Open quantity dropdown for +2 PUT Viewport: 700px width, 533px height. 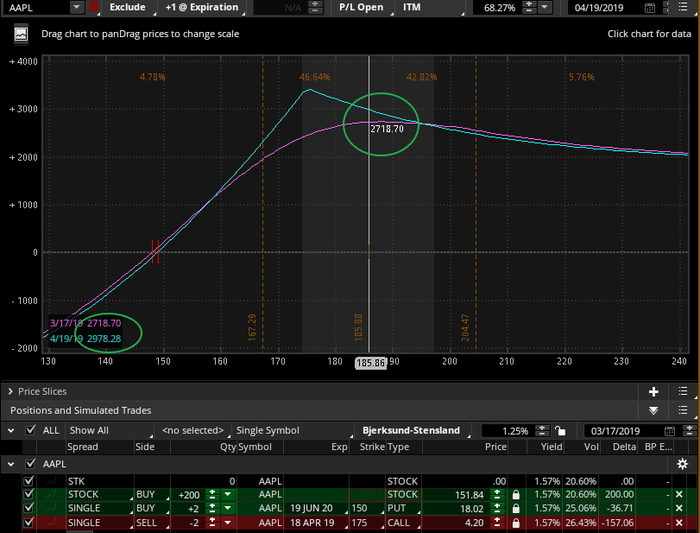click(228, 508)
